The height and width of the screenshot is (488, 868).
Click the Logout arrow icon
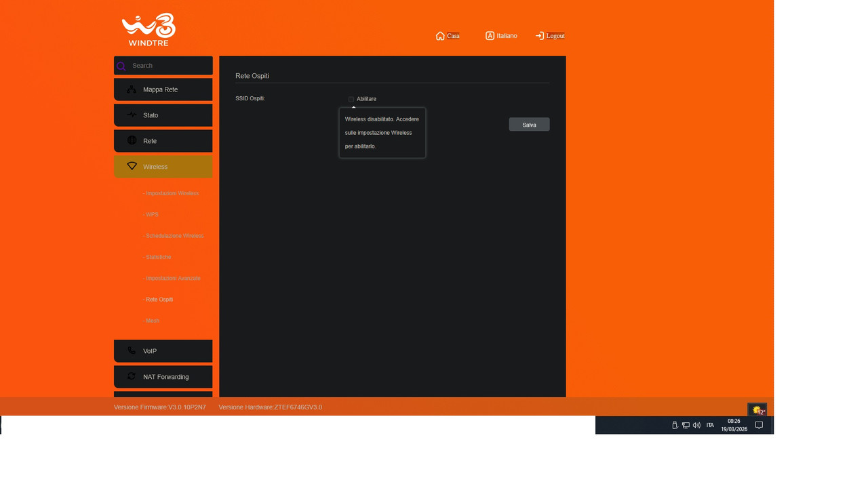[x=539, y=36]
